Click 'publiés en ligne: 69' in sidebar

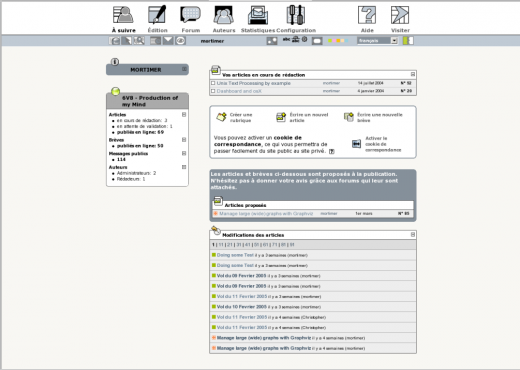tap(140, 132)
